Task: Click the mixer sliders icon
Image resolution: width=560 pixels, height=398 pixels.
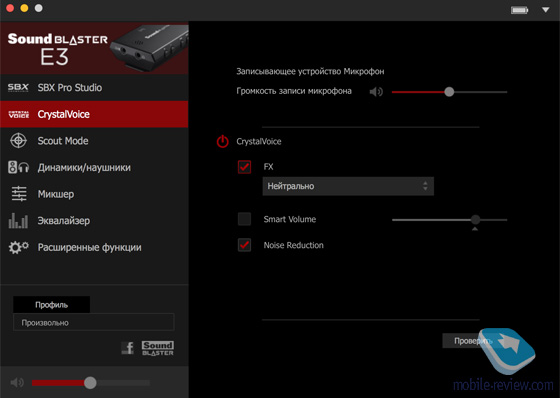Action: [x=19, y=194]
